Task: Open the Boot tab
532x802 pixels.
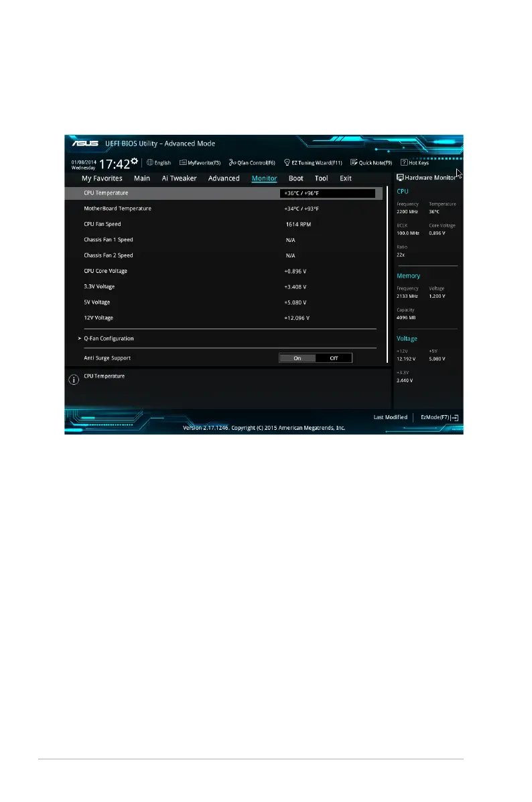Action: (296, 178)
